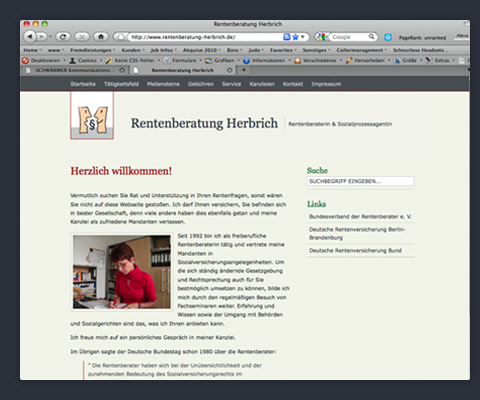The width and height of the screenshot is (480, 400).
Task: Click the Google search input box
Action: pyautogui.click(x=349, y=37)
